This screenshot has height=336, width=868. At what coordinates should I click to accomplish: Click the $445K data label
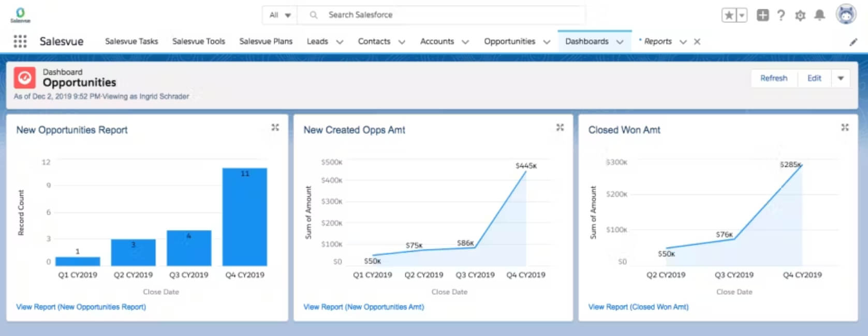pyautogui.click(x=526, y=166)
